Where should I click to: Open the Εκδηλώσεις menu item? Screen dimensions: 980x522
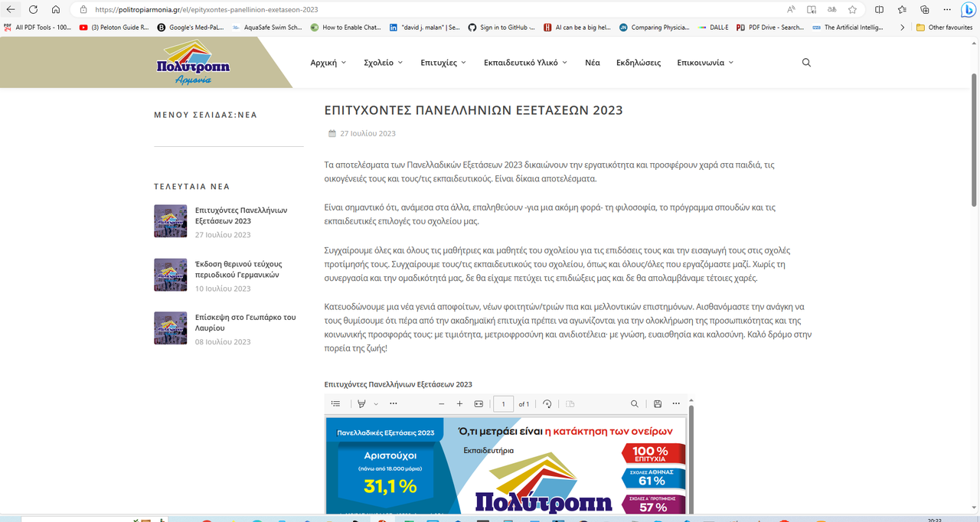tap(639, 63)
